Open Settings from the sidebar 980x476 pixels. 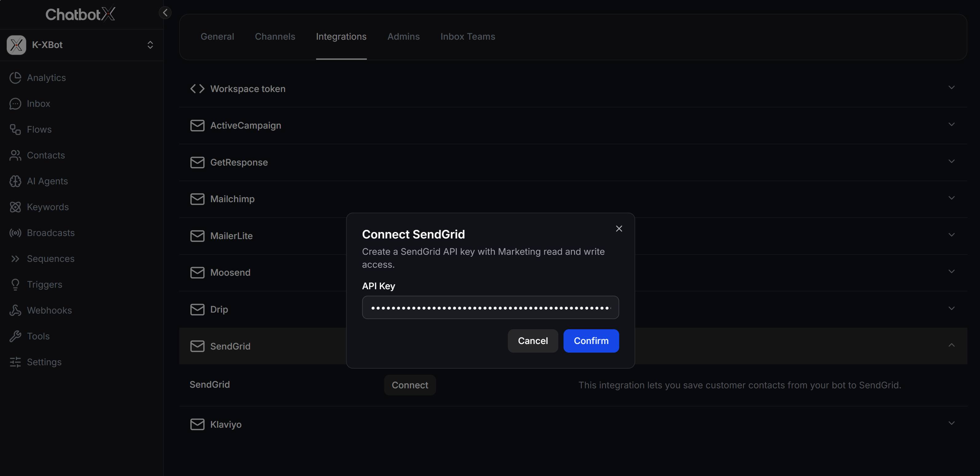tap(36, 362)
